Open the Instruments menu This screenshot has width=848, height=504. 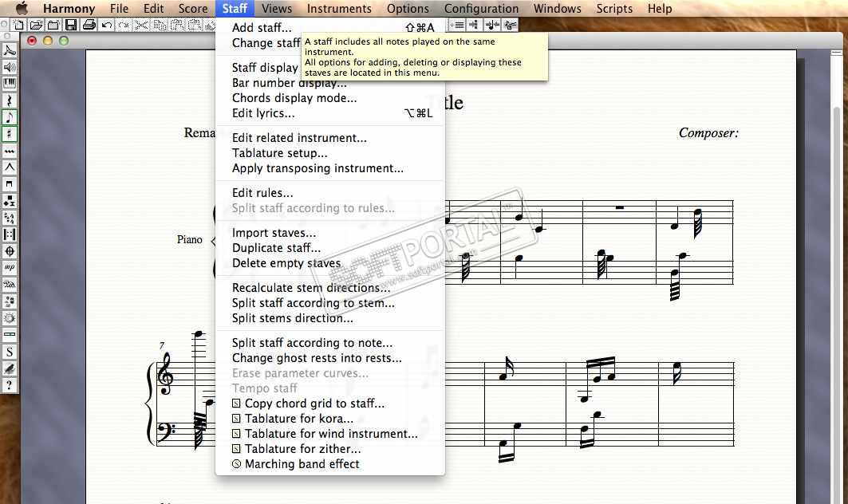pos(339,9)
